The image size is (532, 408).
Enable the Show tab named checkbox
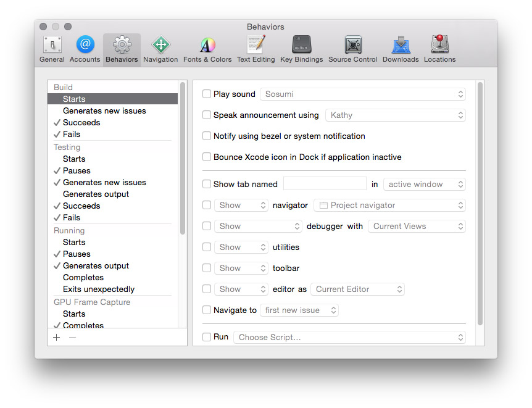(207, 184)
